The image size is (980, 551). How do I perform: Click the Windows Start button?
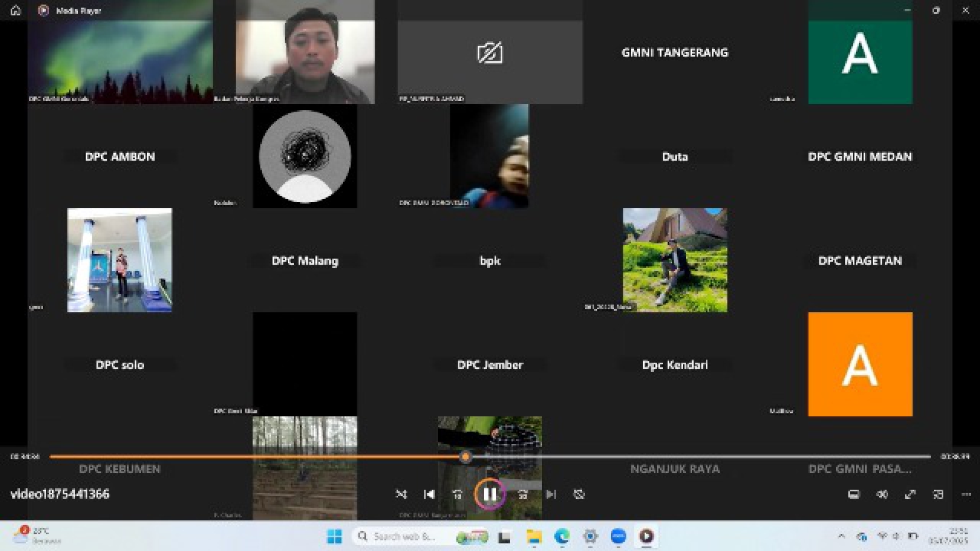(335, 536)
